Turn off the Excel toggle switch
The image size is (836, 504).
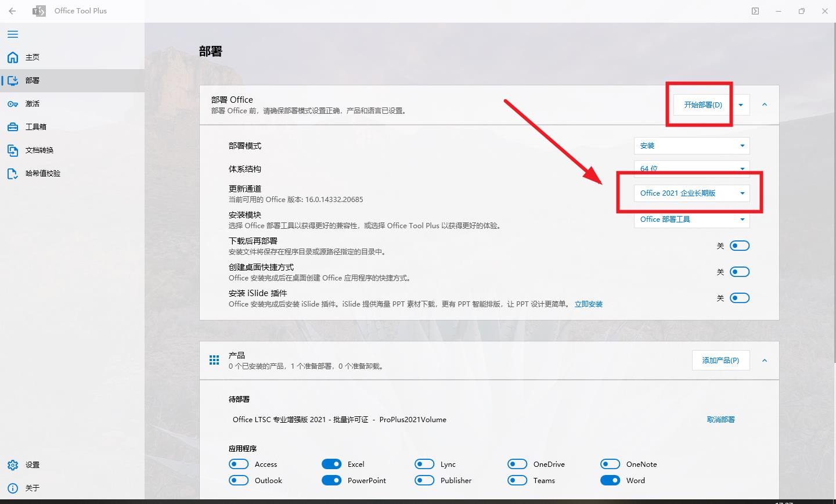331,464
